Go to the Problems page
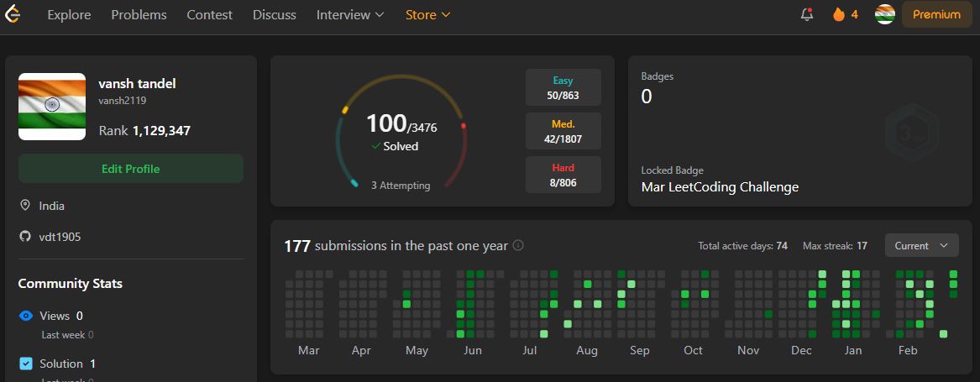This screenshot has height=382, width=980. (x=139, y=15)
